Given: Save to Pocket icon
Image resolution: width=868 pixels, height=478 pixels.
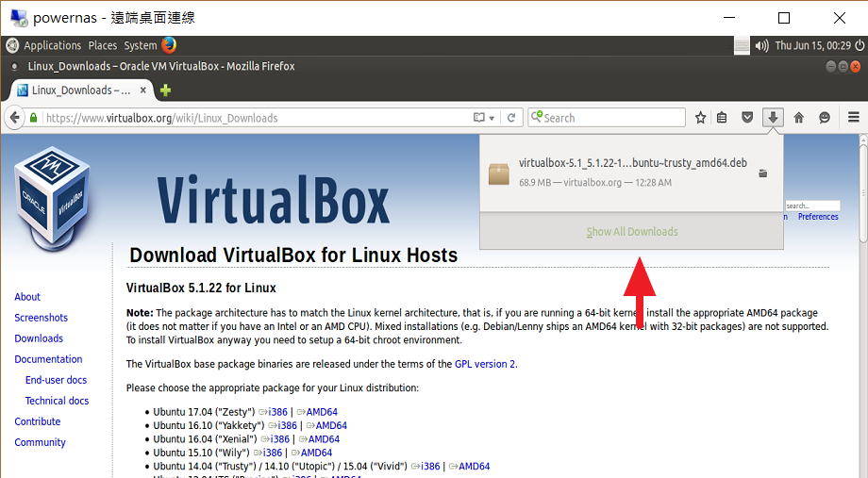Looking at the screenshot, I should (x=747, y=117).
